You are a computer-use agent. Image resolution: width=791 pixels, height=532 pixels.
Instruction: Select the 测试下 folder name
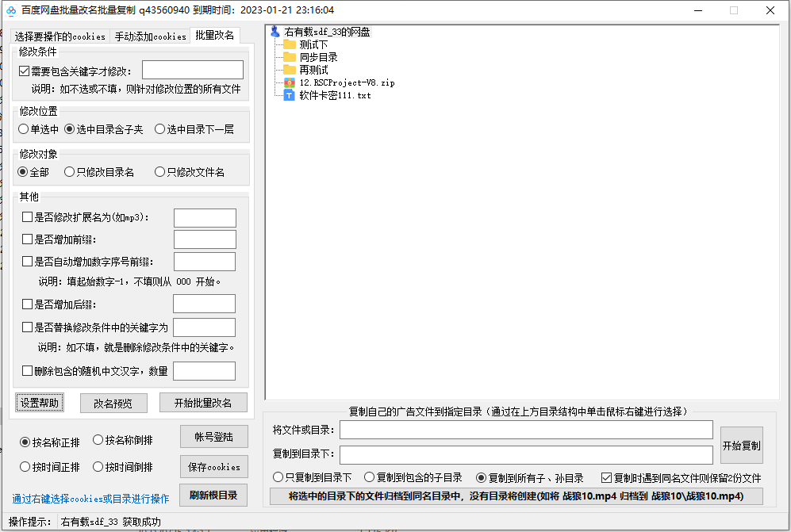pyautogui.click(x=313, y=44)
